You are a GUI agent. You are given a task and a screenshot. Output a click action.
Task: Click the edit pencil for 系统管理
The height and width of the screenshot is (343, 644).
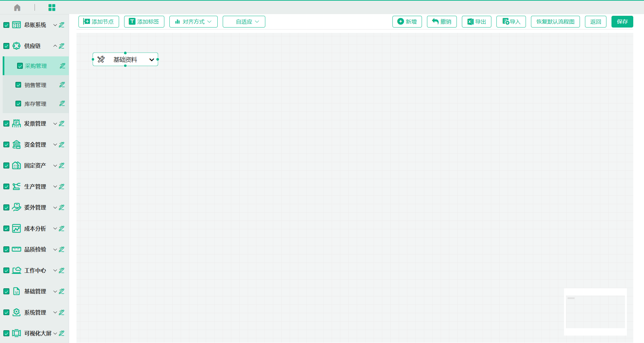[61, 312]
